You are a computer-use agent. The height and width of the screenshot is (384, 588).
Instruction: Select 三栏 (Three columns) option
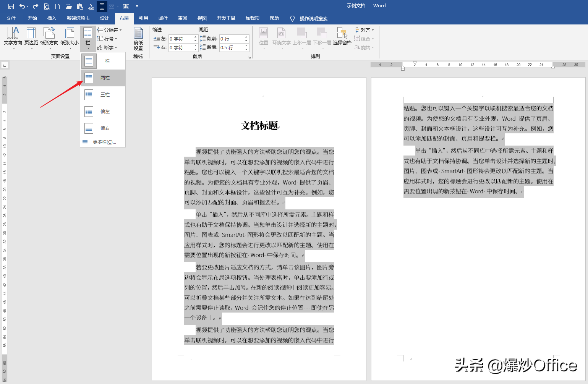pyautogui.click(x=103, y=94)
